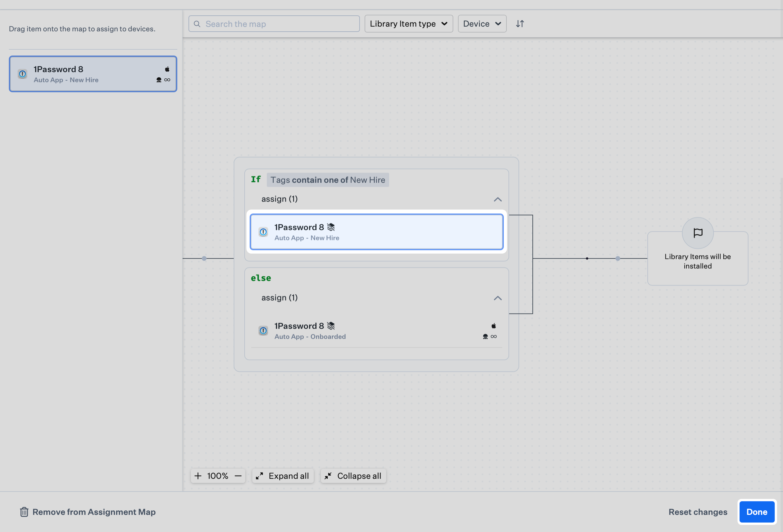The height and width of the screenshot is (532, 783).
Task: Click infinity icon on sidebar 1Password card
Action: click(x=168, y=80)
